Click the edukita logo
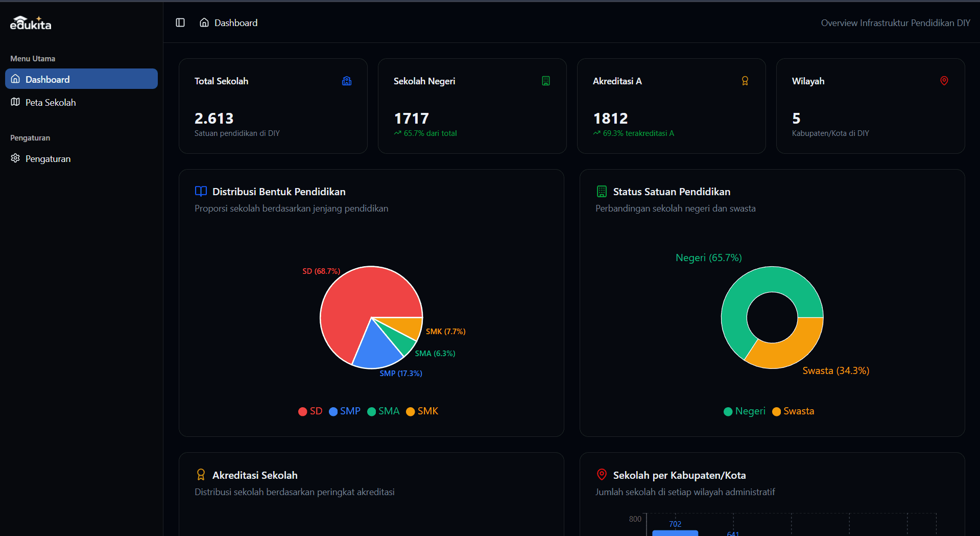Screen dimensions: 980x536 31,24
